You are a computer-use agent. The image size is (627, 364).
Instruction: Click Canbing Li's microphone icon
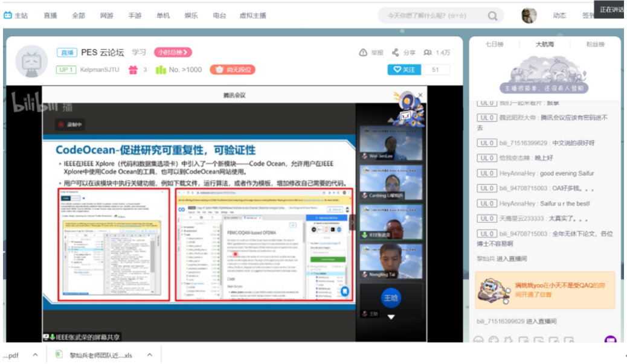(365, 196)
